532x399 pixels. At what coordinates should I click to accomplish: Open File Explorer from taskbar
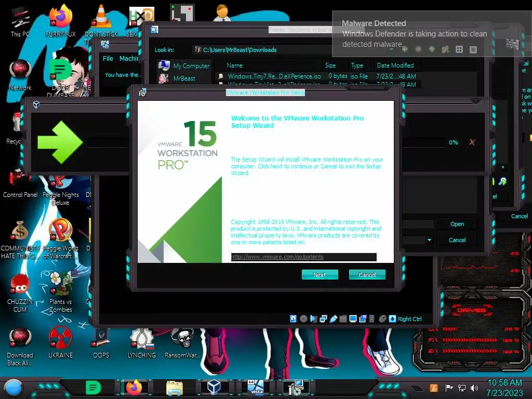coord(175,388)
